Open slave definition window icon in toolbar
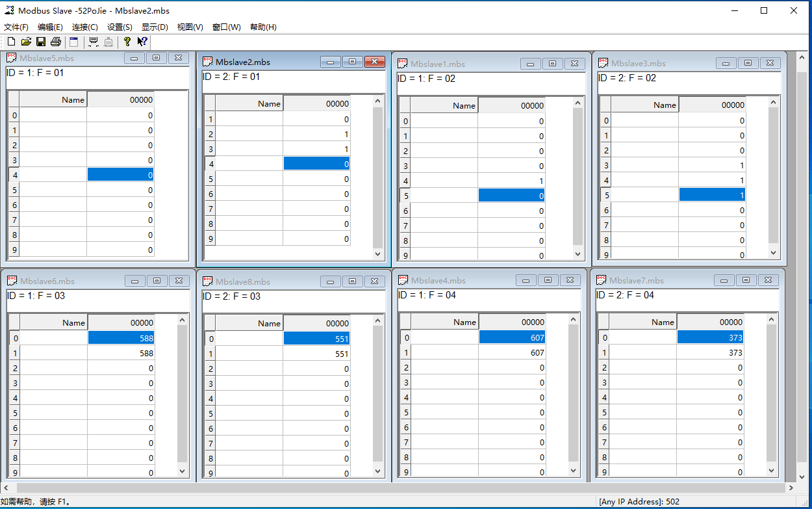 [73, 42]
